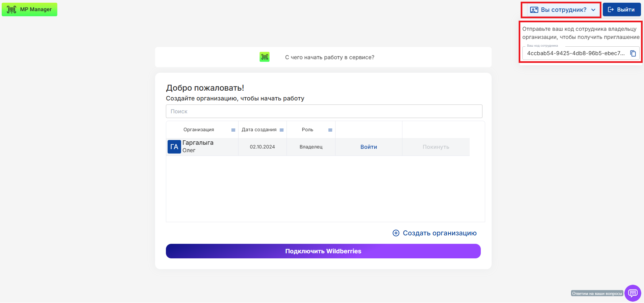Open the purple support chat widget
This screenshot has height=303, width=644.
[633, 293]
